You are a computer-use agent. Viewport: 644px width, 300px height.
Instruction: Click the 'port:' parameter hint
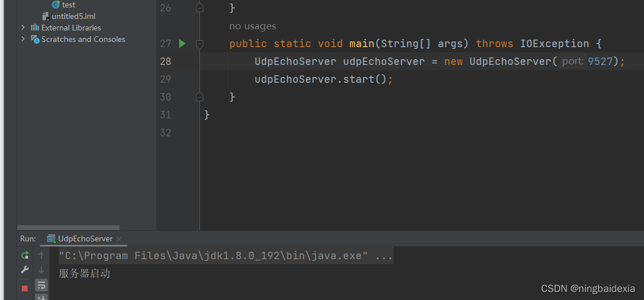pyautogui.click(x=573, y=61)
